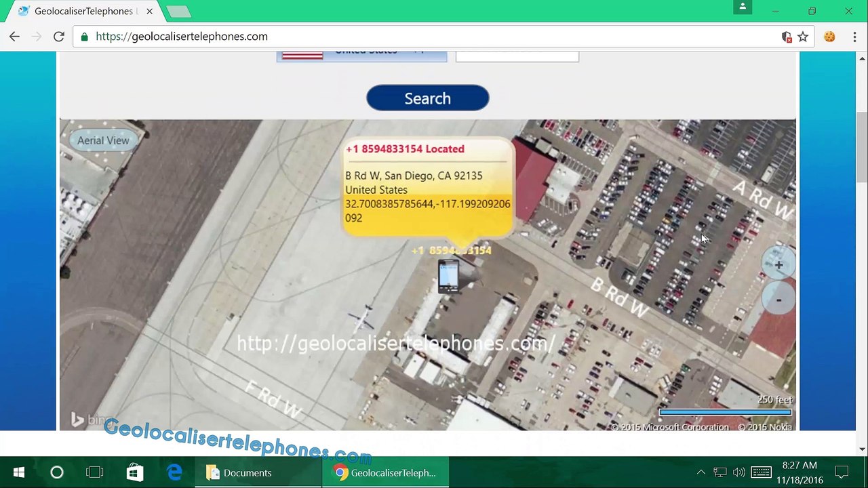Close the GeolocaliserTelephones tab
The height and width of the screenshot is (488, 868).
(149, 12)
